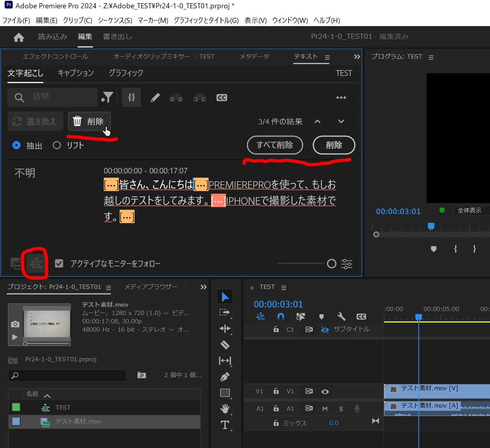
Task: Toggle アクティブなモニターをフォロー checkbox
Action: point(59,264)
